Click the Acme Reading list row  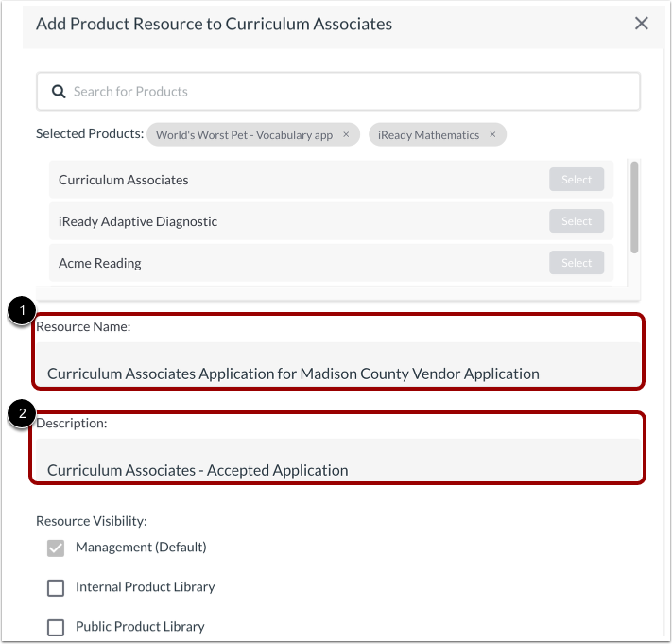point(284,263)
